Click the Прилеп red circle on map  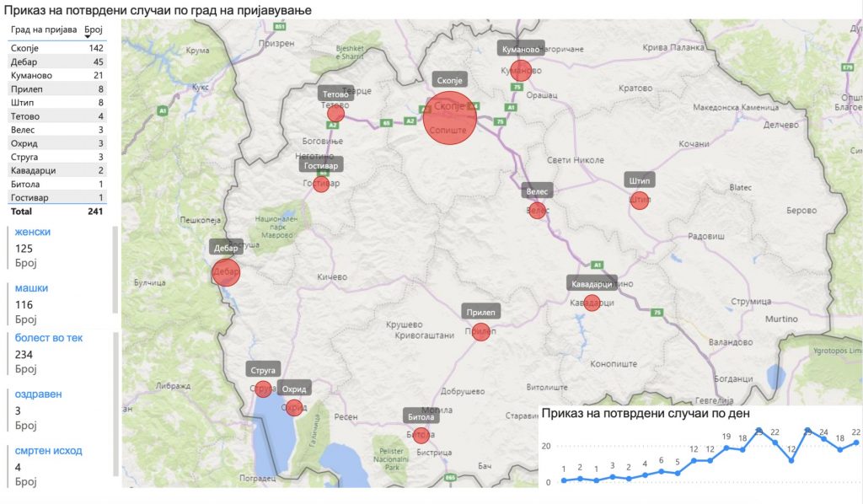tap(480, 332)
